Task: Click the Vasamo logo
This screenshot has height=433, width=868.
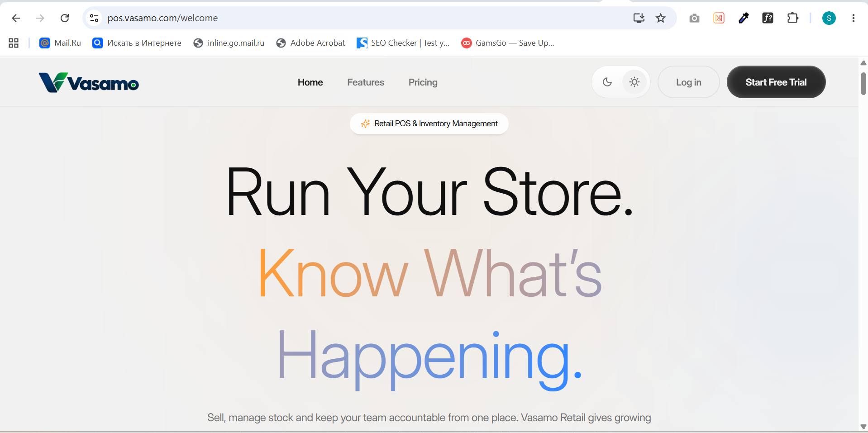Action: (89, 82)
